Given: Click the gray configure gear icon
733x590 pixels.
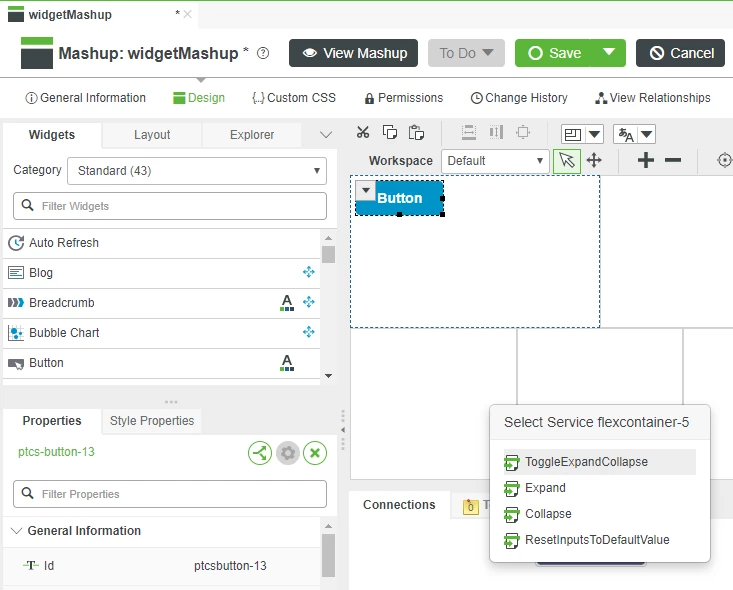Looking at the screenshot, I should (x=287, y=453).
